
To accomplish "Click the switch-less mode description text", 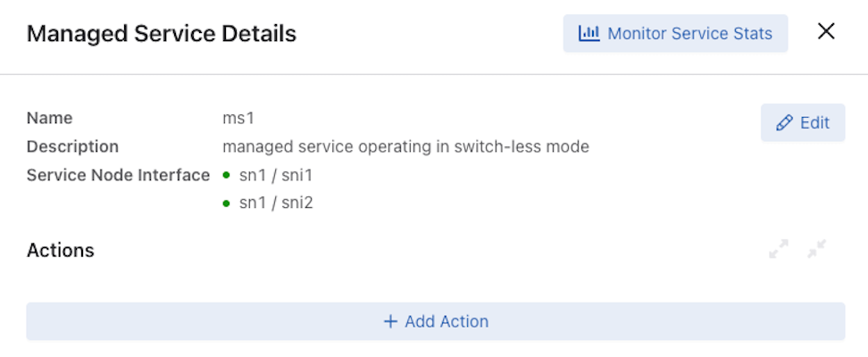I will click(405, 146).
